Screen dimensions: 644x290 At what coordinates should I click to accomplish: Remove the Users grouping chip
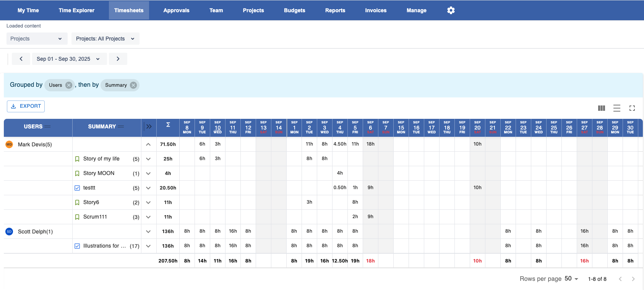(69, 85)
